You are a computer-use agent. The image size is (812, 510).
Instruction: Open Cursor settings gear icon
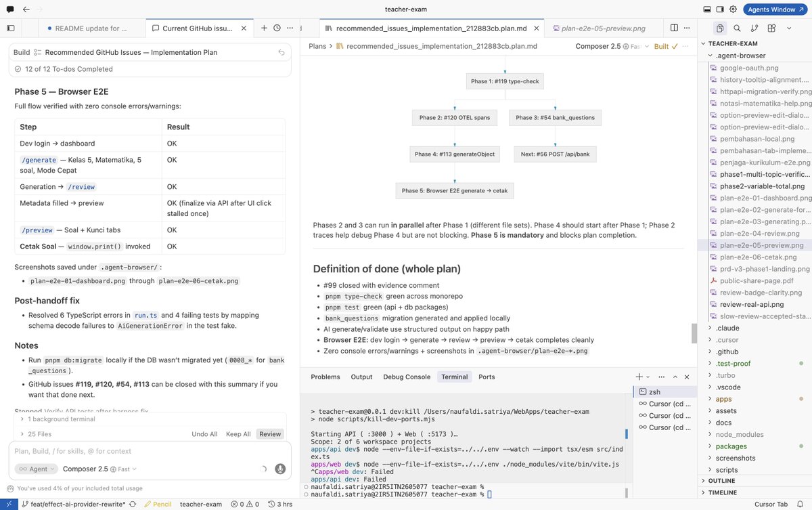click(734, 9)
